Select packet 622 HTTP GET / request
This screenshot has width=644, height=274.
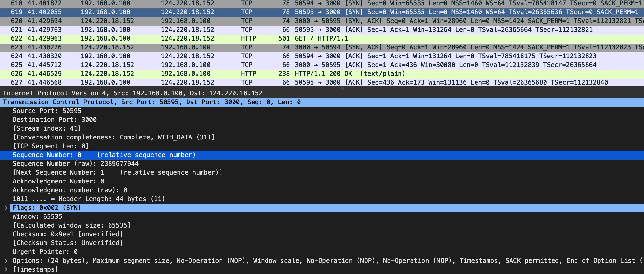(x=322, y=39)
